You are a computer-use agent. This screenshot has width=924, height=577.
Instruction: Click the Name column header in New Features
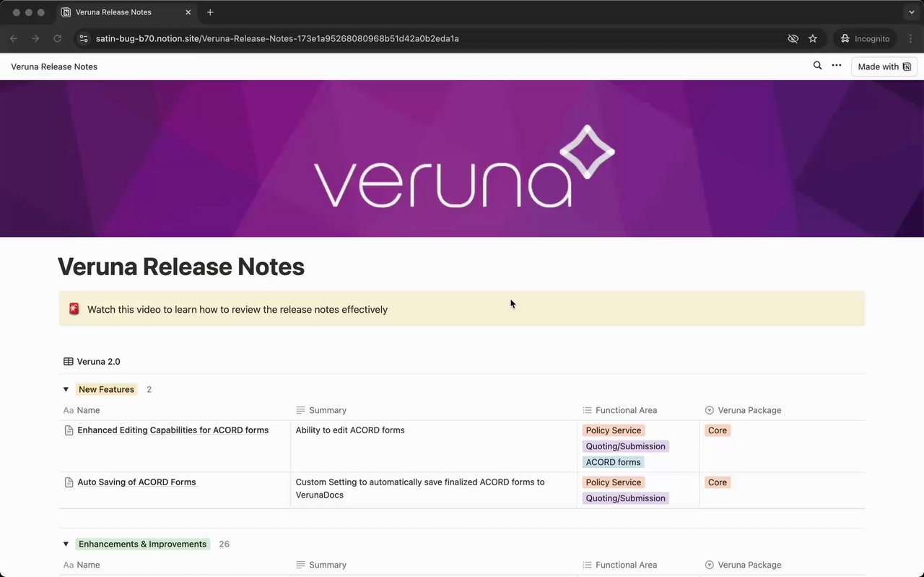[x=82, y=410]
